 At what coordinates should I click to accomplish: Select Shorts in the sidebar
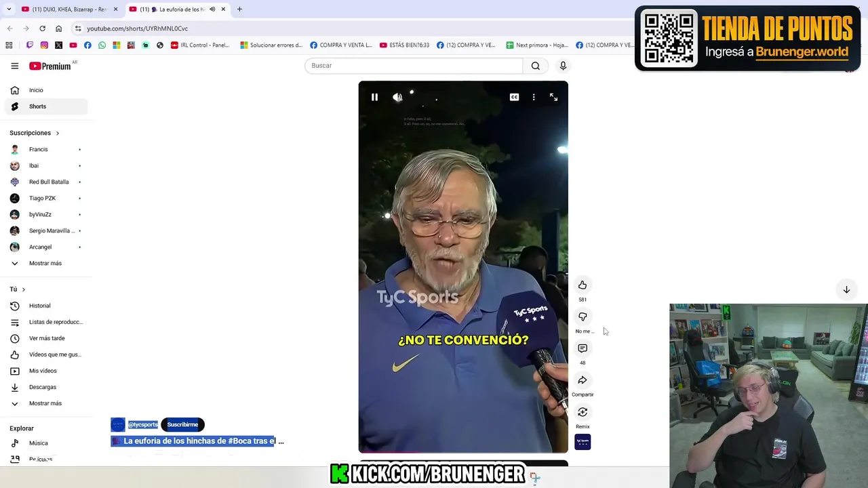coord(46,106)
